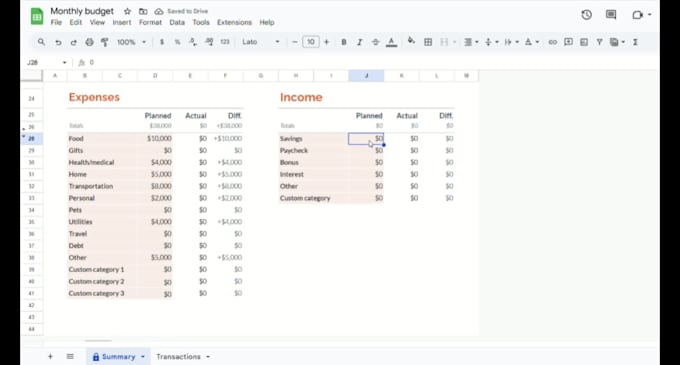The height and width of the screenshot is (365, 680).
Task: Open the Format menu
Action: click(x=150, y=23)
